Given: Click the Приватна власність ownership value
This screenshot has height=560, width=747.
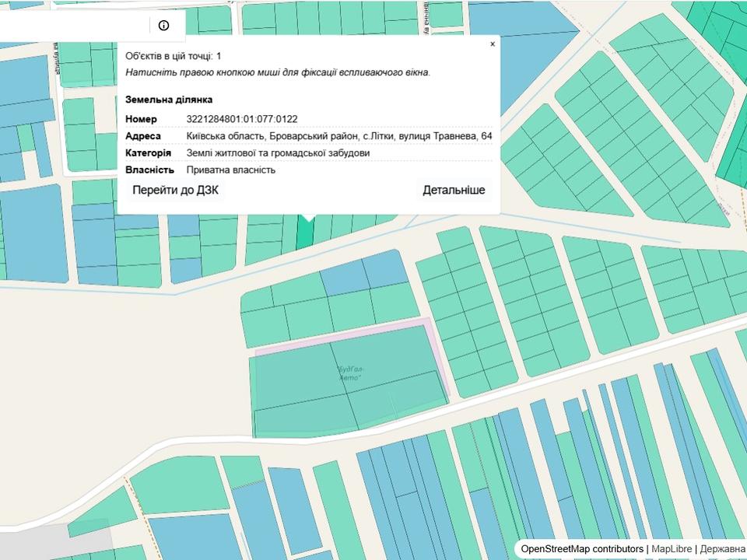Looking at the screenshot, I should point(231,170).
